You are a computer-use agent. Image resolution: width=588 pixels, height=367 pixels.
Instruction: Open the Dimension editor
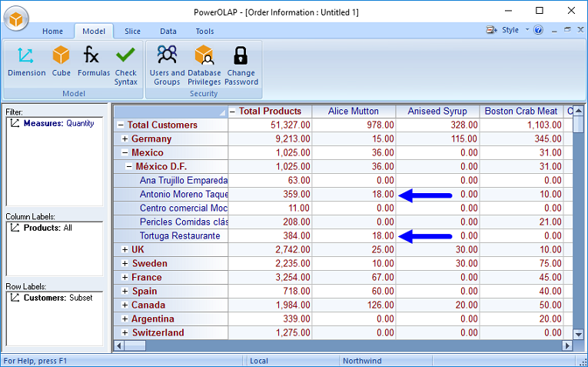pyautogui.click(x=26, y=62)
